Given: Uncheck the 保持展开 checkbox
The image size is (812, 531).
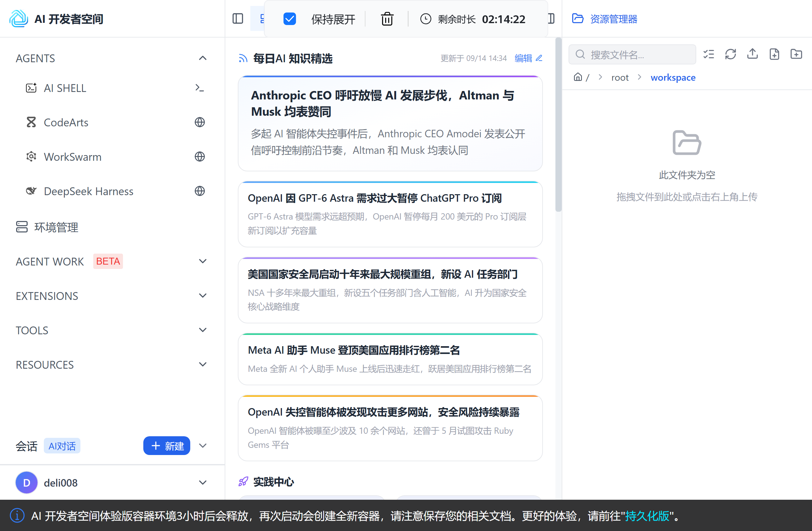Looking at the screenshot, I should [x=289, y=19].
